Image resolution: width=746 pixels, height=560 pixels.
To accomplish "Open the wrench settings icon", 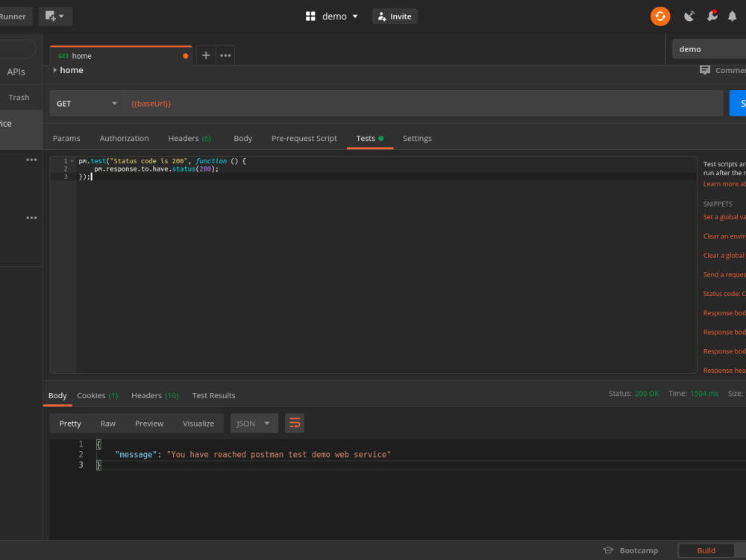I will [x=712, y=16].
